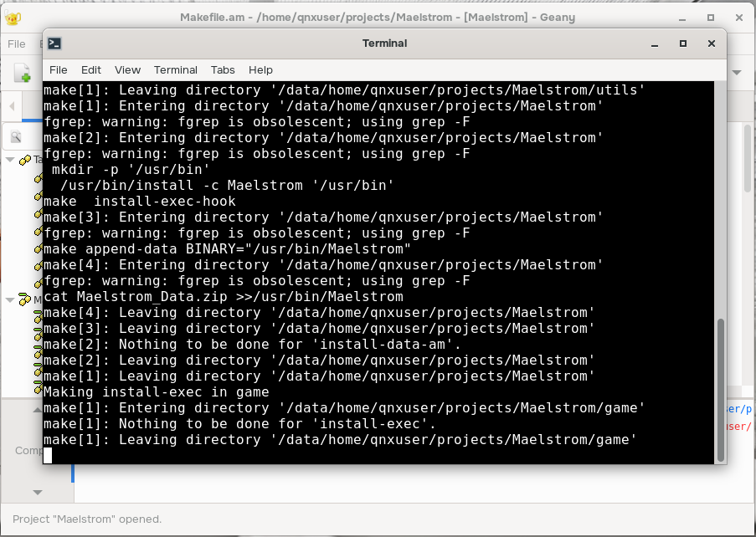Open the File menu in Terminal
756x537 pixels.
58,69
